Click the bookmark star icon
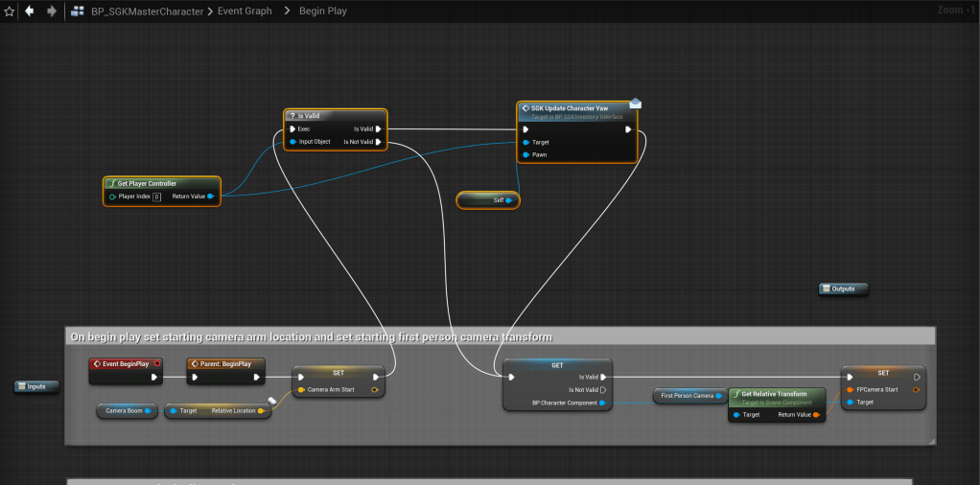The image size is (980, 485). click(10, 12)
